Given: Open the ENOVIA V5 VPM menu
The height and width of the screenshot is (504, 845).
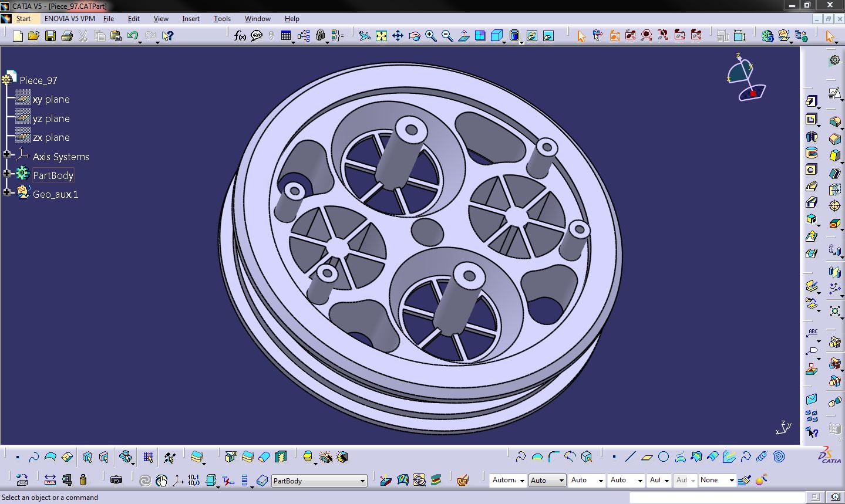Looking at the screenshot, I should tap(70, 19).
